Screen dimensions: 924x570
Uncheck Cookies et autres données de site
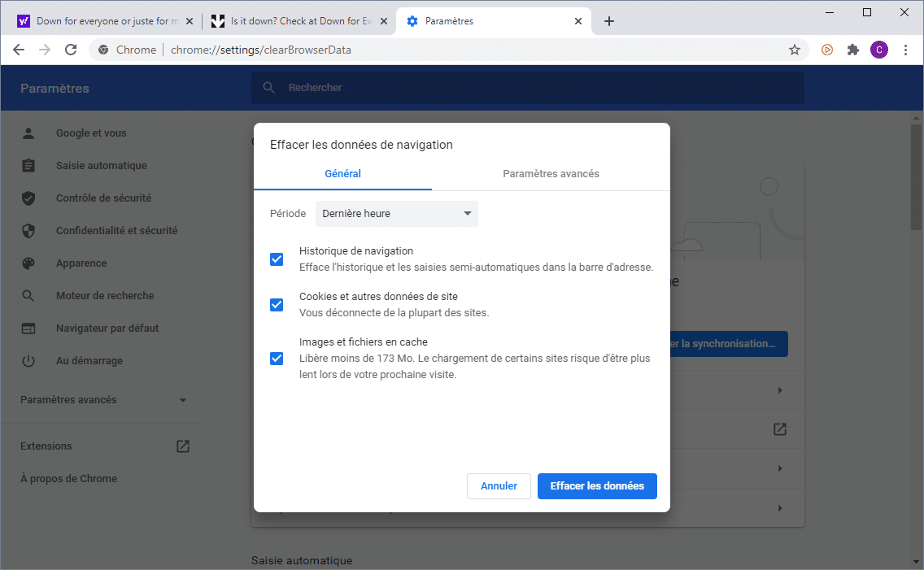pos(277,304)
